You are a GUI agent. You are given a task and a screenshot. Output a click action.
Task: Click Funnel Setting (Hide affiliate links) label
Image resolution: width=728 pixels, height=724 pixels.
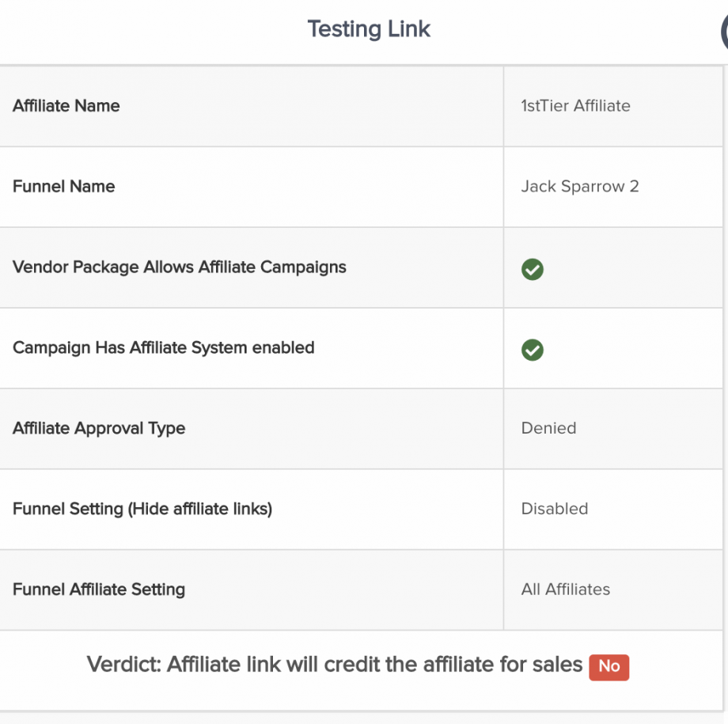pos(142,510)
